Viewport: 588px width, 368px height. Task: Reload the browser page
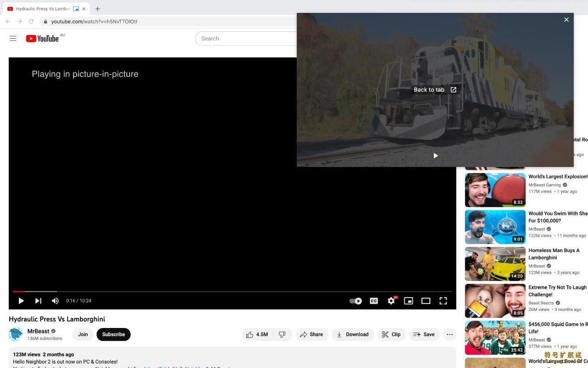click(31, 22)
